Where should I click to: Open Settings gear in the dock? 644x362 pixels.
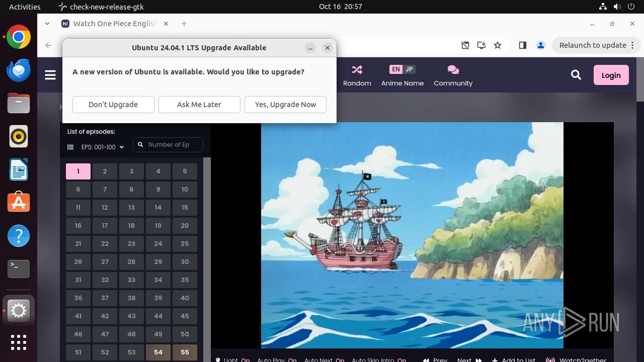click(x=19, y=311)
